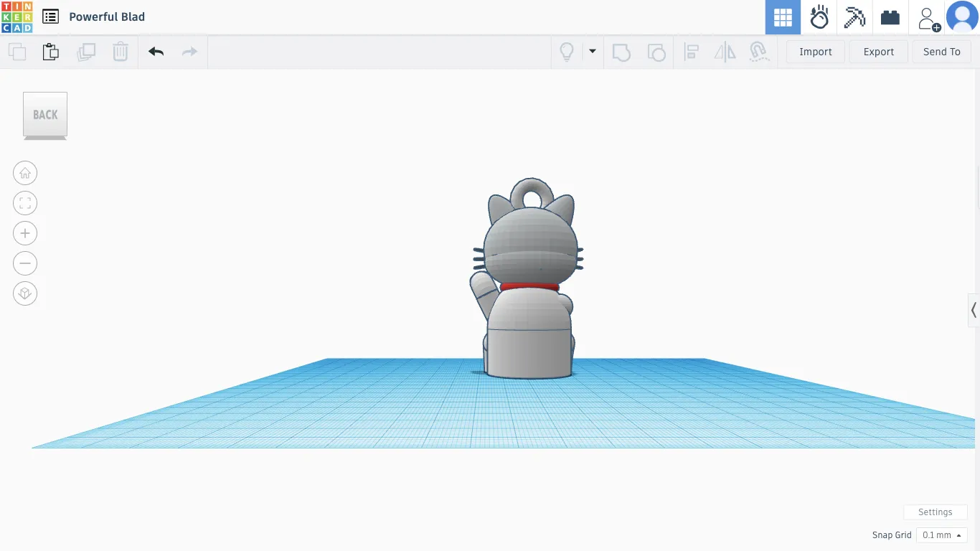Select the cat's red collar
Image resolution: width=980 pixels, height=551 pixels.
tap(529, 287)
